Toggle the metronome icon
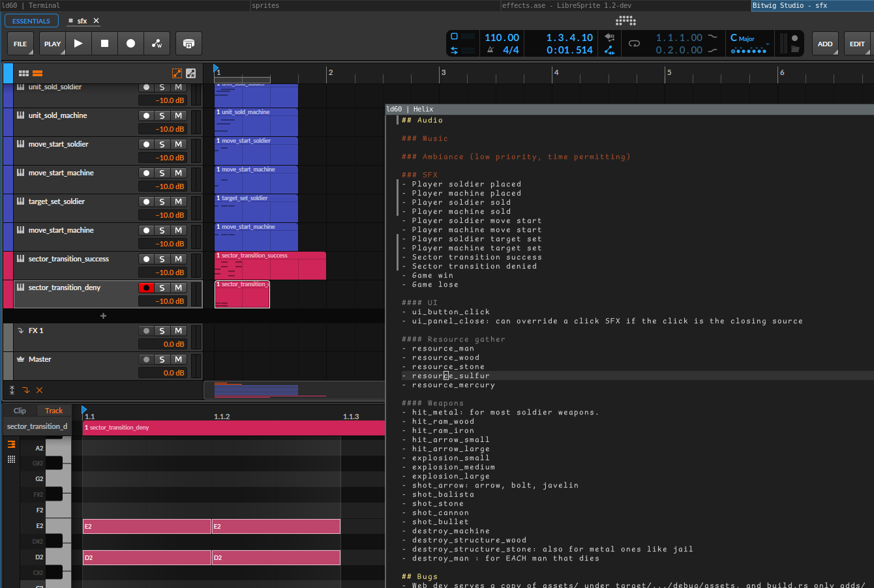 (x=490, y=50)
